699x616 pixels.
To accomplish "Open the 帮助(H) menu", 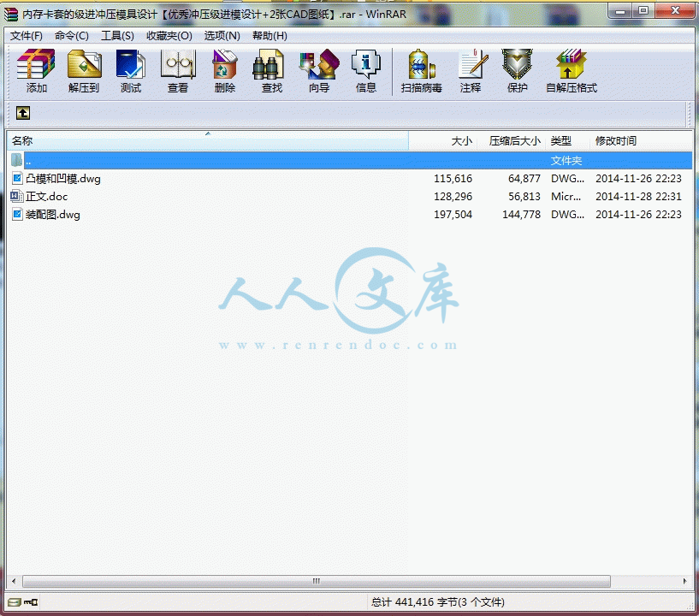I will pos(270,36).
